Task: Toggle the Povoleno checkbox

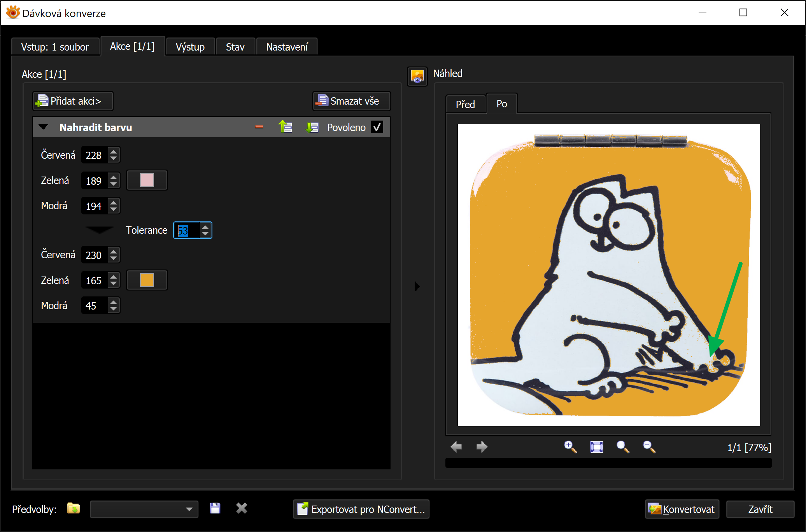Action: (377, 127)
